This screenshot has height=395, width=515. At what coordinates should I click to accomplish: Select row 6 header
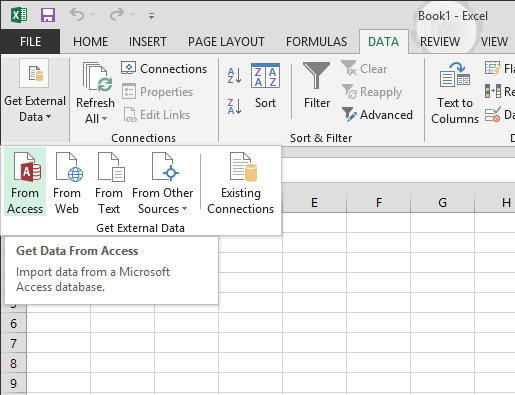pos(13,323)
